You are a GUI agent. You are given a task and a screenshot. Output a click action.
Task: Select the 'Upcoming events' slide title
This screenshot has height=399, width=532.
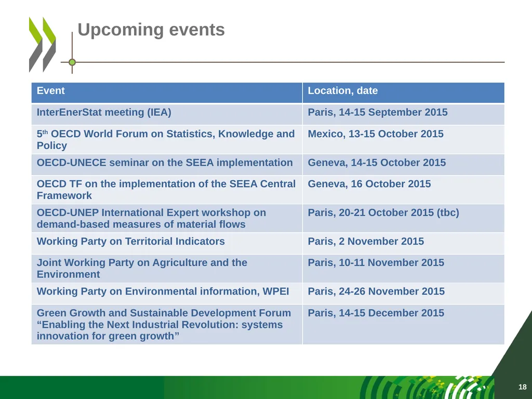pyautogui.click(x=151, y=30)
